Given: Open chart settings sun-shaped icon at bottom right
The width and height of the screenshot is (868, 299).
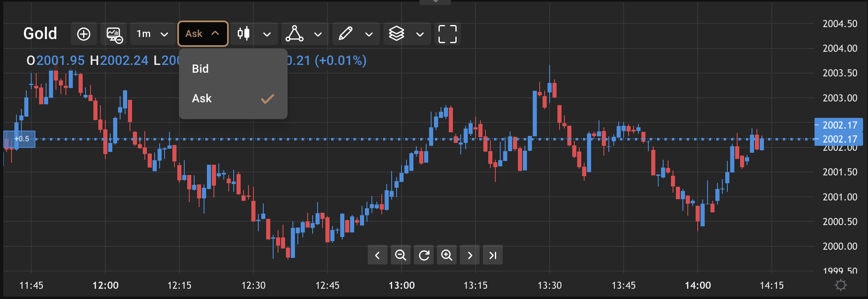Looking at the screenshot, I should click(x=841, y=285).
